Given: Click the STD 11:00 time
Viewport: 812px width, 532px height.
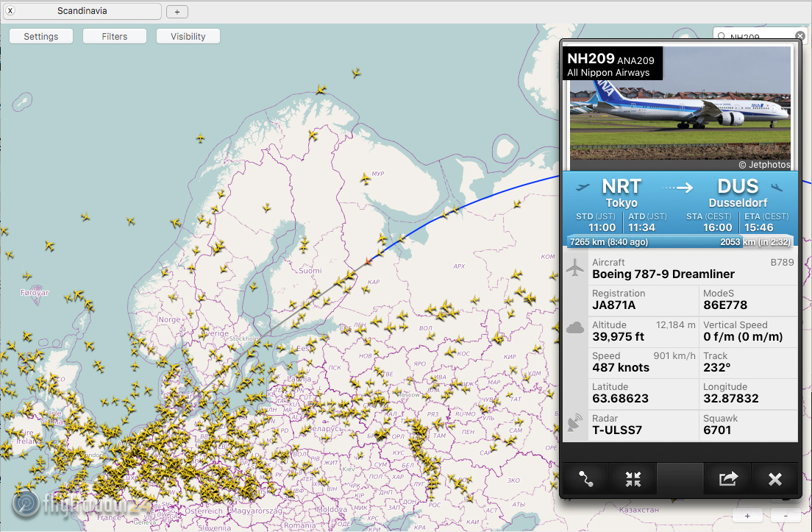Looking at the screenshot, I should point(602,227).
